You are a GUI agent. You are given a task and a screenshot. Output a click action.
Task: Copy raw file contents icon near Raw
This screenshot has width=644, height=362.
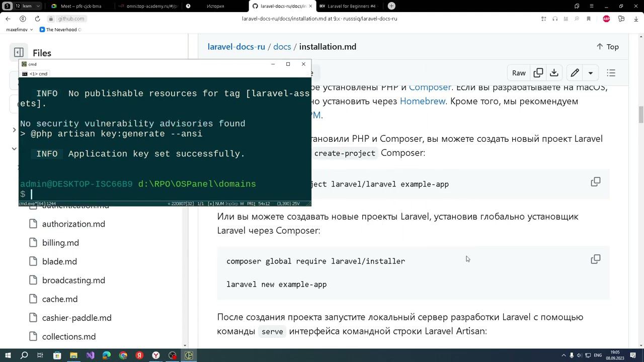click(x=538, y=73)
